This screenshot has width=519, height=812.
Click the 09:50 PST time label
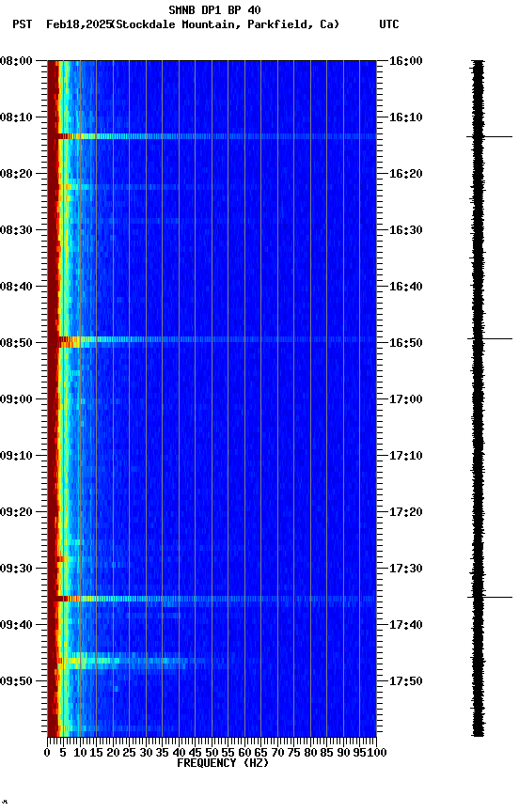16,681
